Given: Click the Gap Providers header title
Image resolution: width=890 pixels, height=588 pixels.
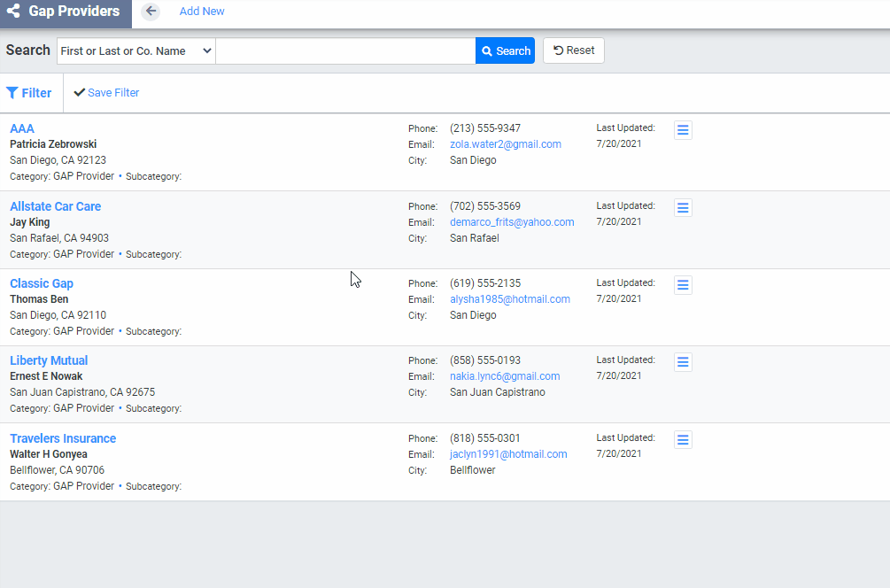Looking at the screenshot, I should [x=74, y=12].
